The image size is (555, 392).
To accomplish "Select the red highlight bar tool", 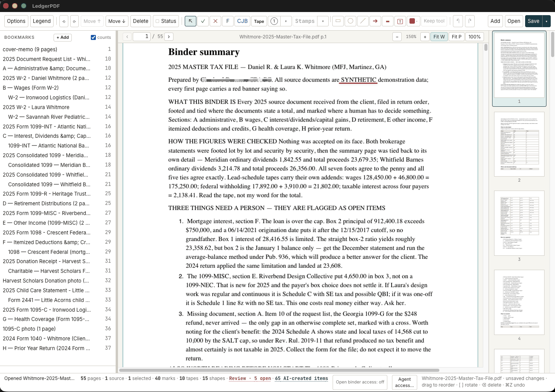I will click(388, 21).
